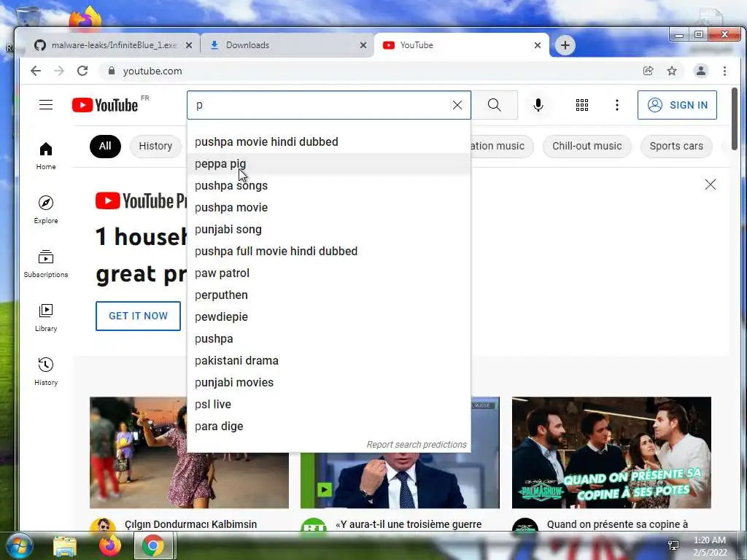This screenshot has width=747, height=560.
Task: Select the Sports cars chip
Action: [676, 146]
